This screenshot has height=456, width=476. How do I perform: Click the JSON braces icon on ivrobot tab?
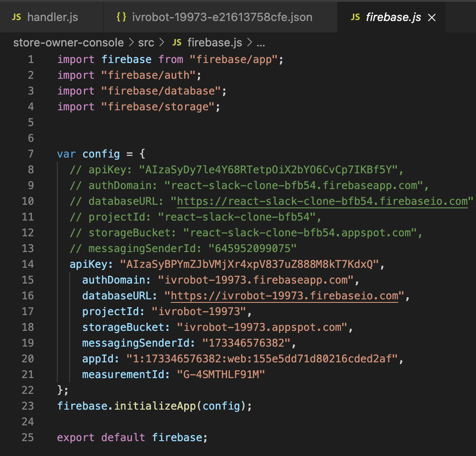122,17
